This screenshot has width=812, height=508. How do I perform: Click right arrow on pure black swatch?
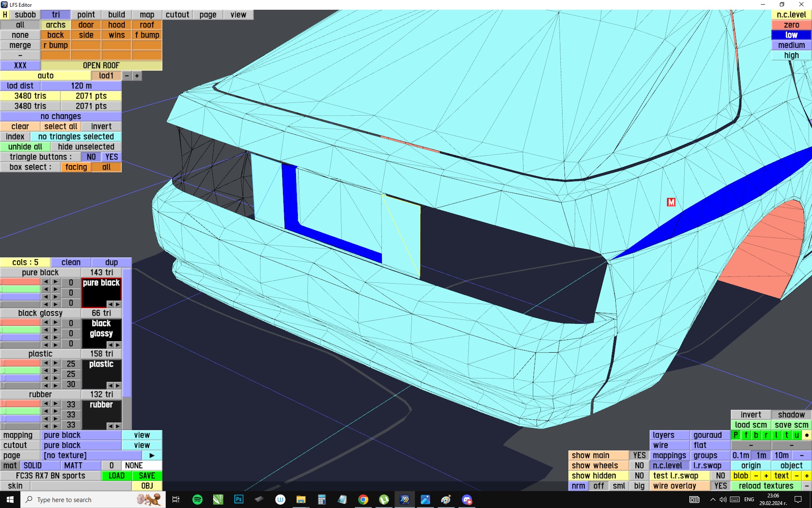pyautogui.click(x=118, y=304)
